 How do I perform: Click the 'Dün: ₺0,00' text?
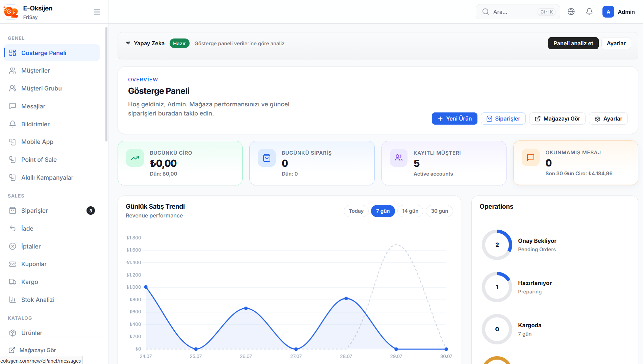pos(164,174)
